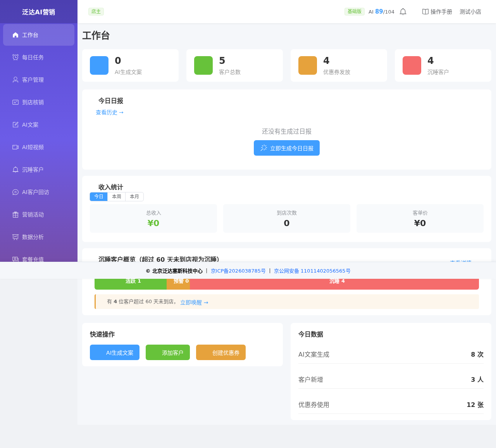Click the chat bubble icon for AI客户回访
Image resolution: width=496 pixels, height=448 pixels.
(15, 192)
